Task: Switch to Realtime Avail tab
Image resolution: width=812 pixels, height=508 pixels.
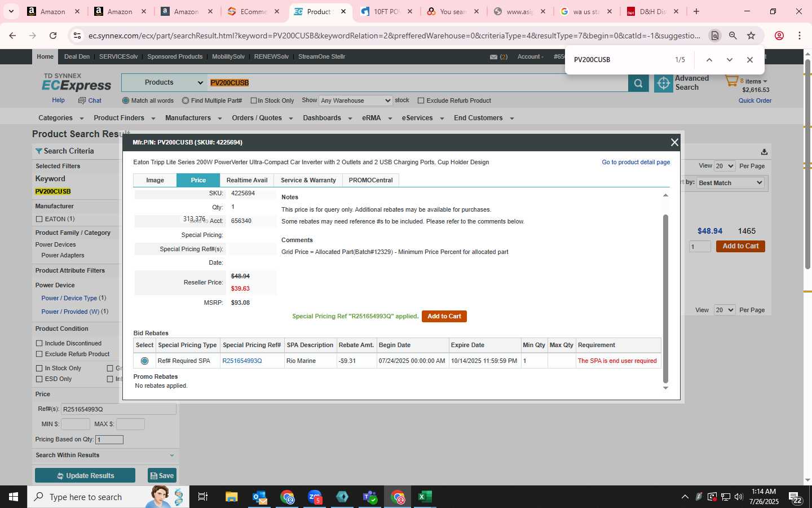Action: point(247,180)
